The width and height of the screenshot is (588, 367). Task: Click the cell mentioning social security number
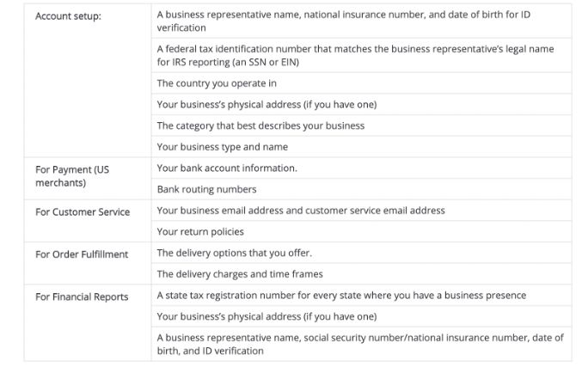[x=360, y=344]
